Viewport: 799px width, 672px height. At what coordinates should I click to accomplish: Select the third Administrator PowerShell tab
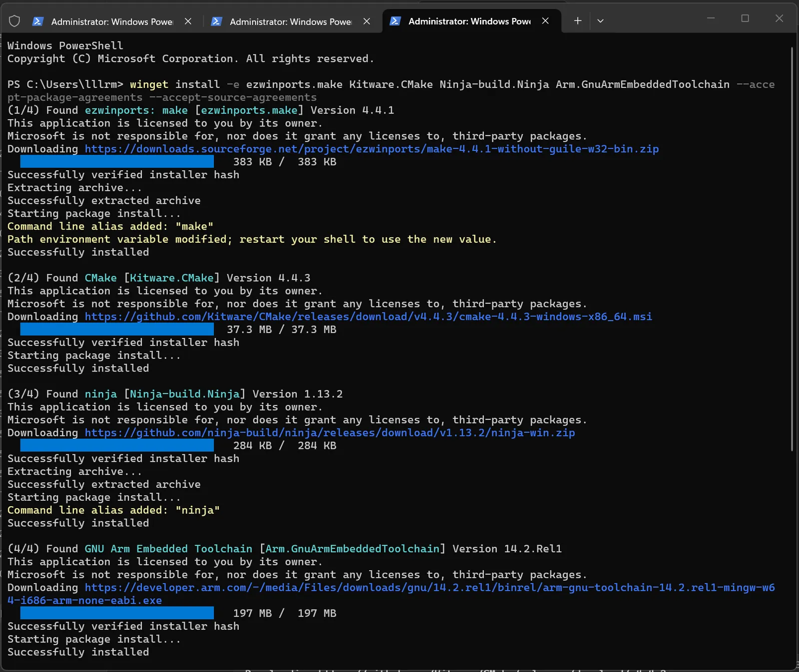pyautogui.click(x=469, y=21)
